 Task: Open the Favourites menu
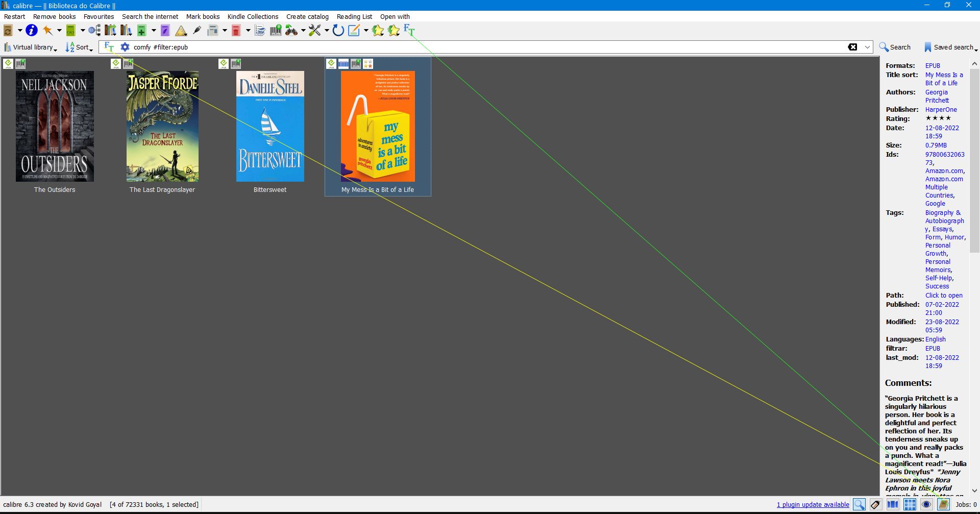pos(99,16)
